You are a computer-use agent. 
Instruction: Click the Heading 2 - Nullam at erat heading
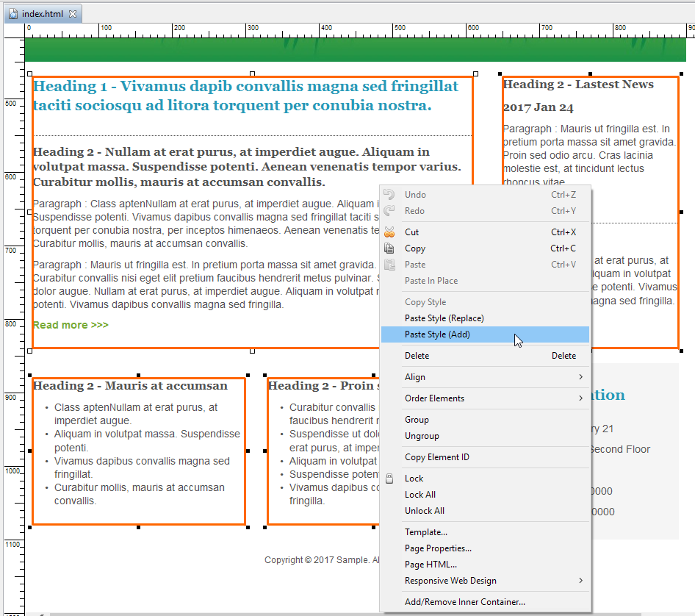248,167
